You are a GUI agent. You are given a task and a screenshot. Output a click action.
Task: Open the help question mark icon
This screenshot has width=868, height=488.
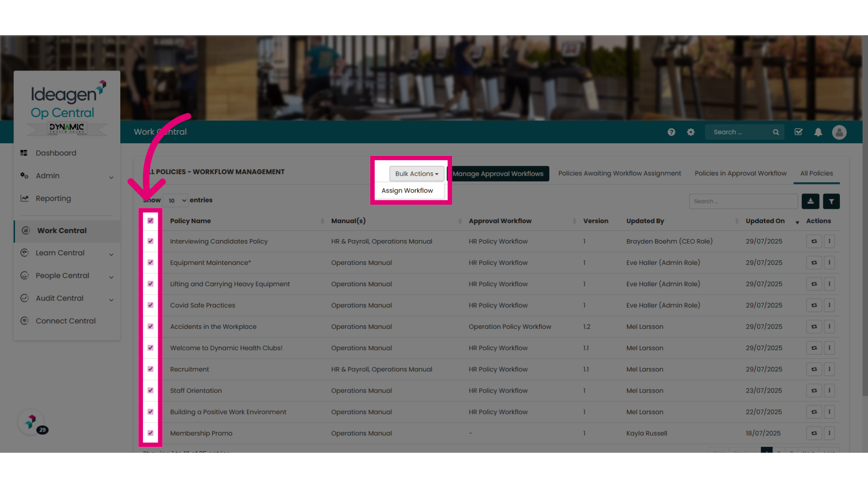(x=671, y=132)
